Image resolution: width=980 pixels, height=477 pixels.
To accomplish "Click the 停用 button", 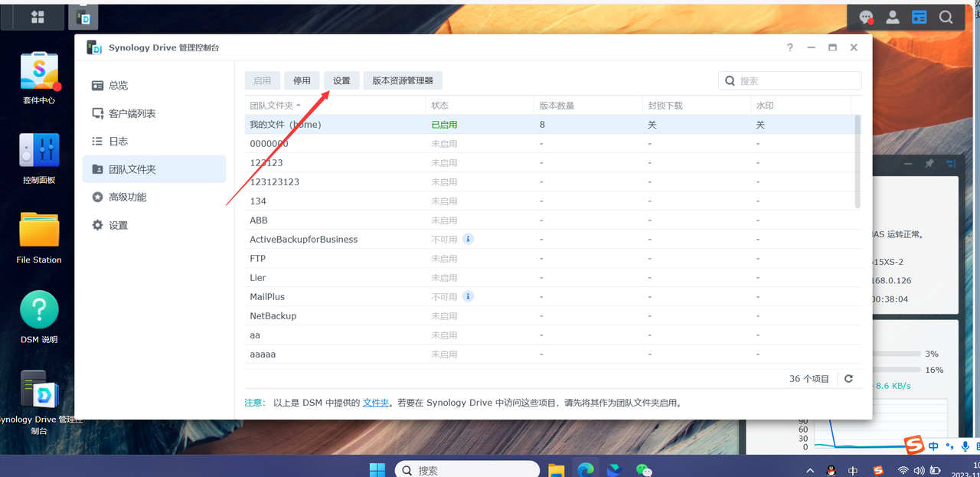I will pyautogui.click(x=302, y=80).
